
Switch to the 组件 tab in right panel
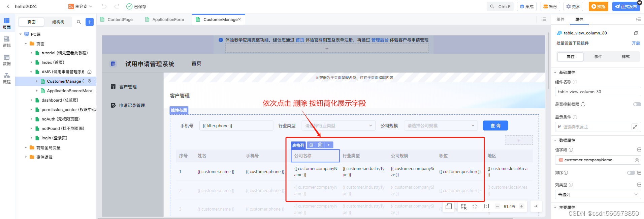560,20
